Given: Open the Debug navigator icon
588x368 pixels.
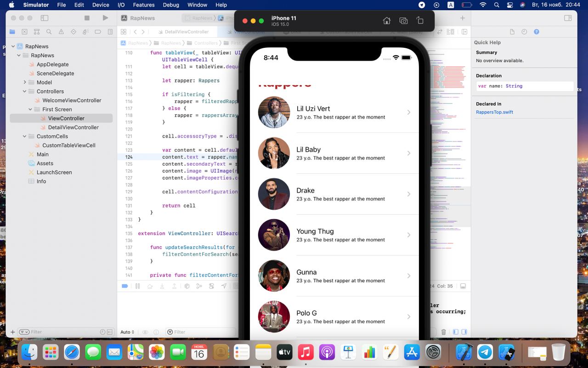Looking at the screenshot, I should (x=85, y=32).
